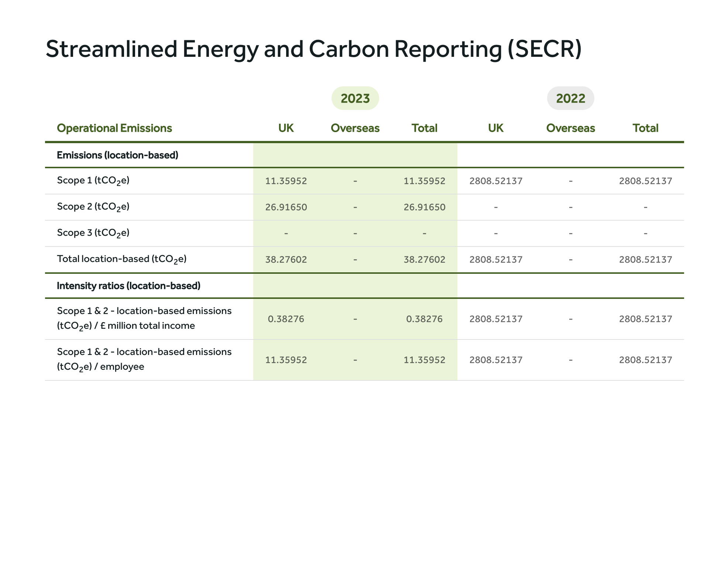The width and height of the screenshot is (728, 583).
Task: Select per employee 2023 UK value 11.35952
Action: coord(286,360)
